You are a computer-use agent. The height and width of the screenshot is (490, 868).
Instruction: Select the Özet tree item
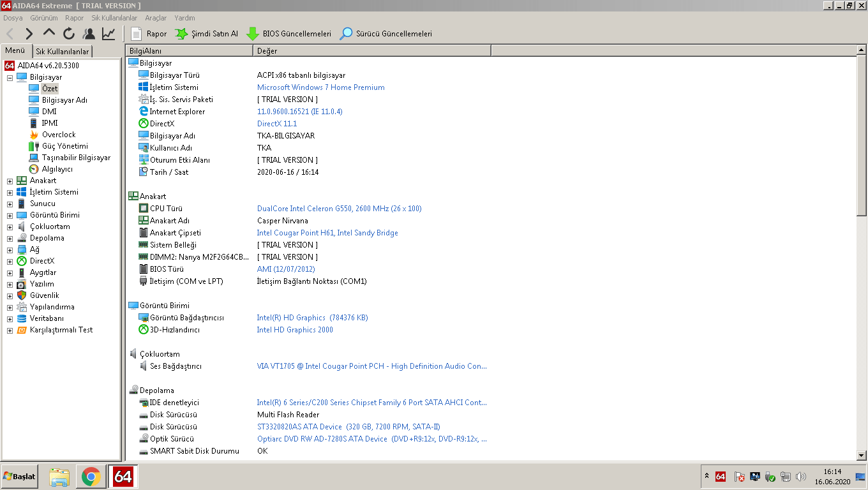point(50,88)
